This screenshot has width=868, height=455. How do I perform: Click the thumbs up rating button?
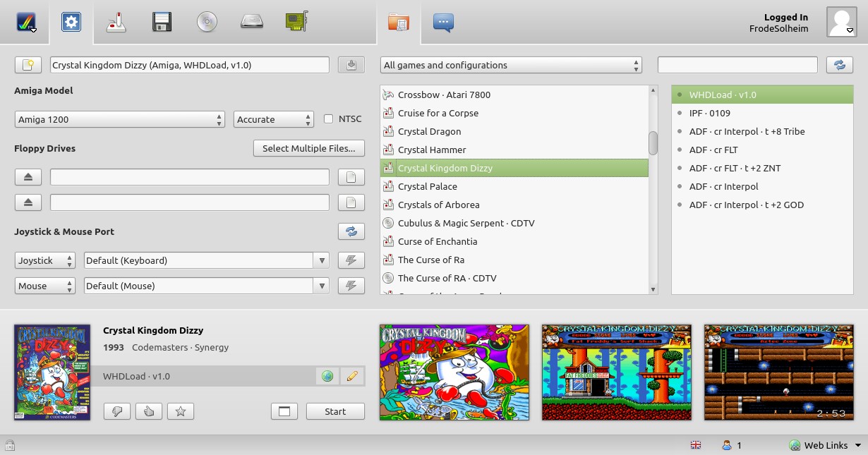tap(149, 411)
